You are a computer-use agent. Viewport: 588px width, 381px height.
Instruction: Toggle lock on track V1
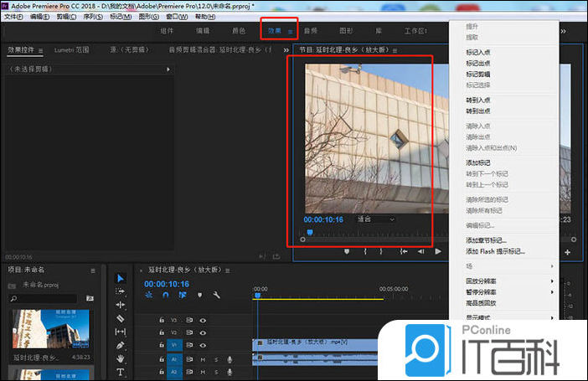coord(162,345)
